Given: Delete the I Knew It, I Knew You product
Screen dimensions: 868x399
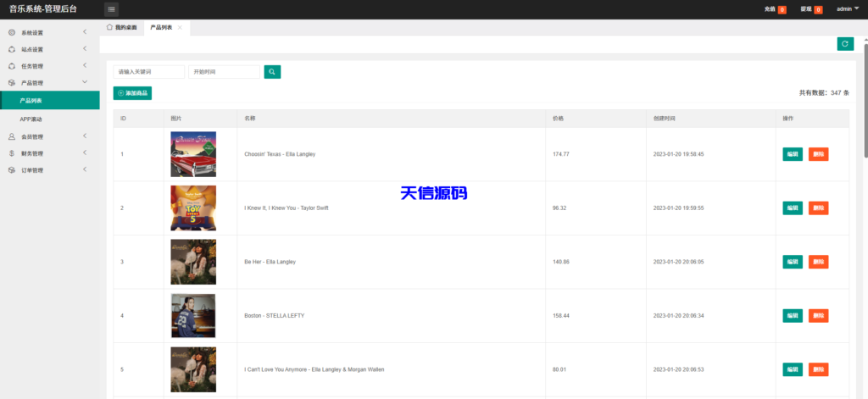Looking at the screenshot, I should [818, 208].
